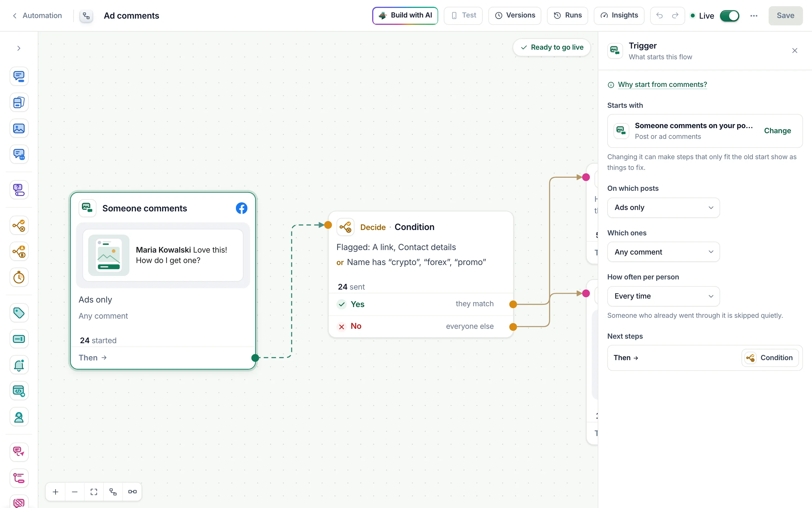
Task: Fit the flow to screen
Action: (x=94, y=492)
